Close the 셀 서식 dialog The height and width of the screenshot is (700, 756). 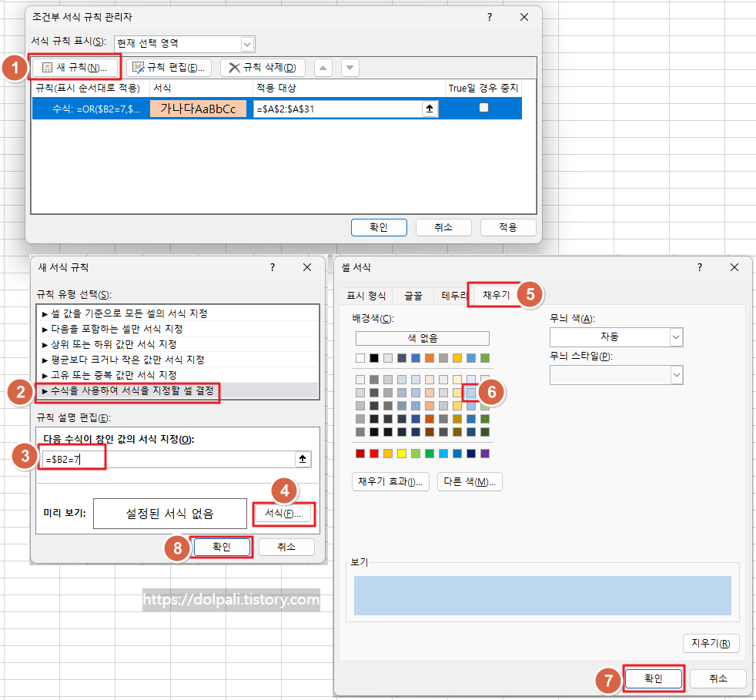734,267
